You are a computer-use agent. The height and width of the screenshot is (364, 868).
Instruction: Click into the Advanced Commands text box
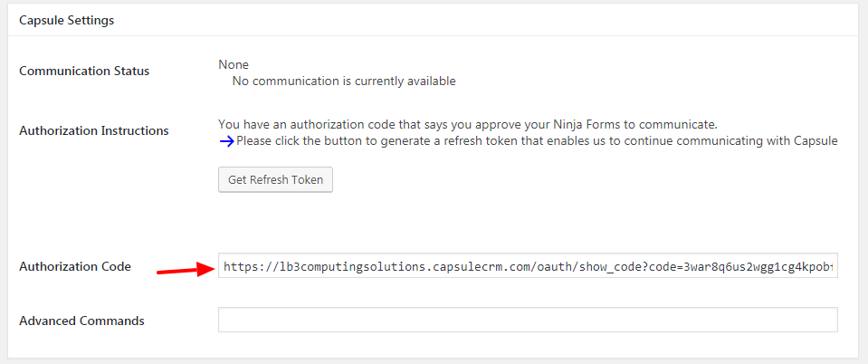(527, 321)
